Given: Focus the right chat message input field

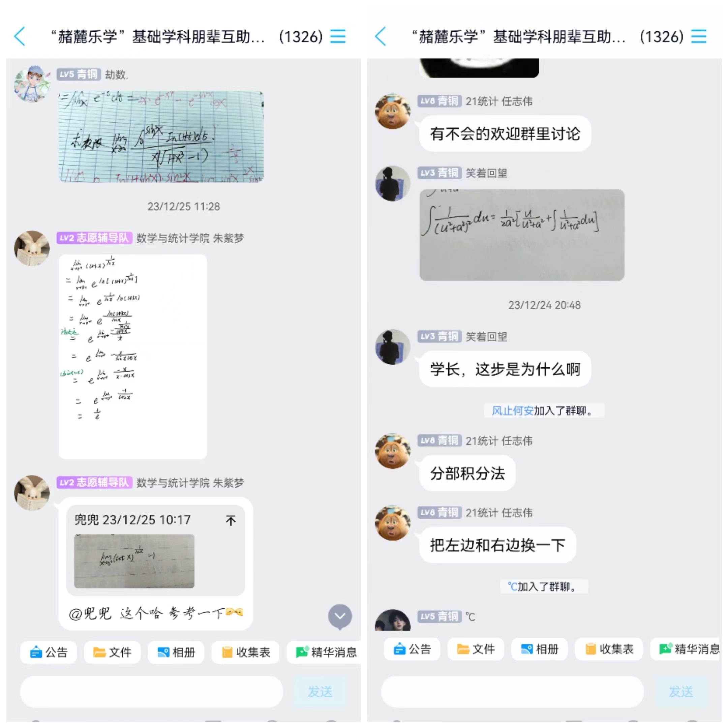Looking at the screenshot, I should pyautogui.click(x=512, y=692).
